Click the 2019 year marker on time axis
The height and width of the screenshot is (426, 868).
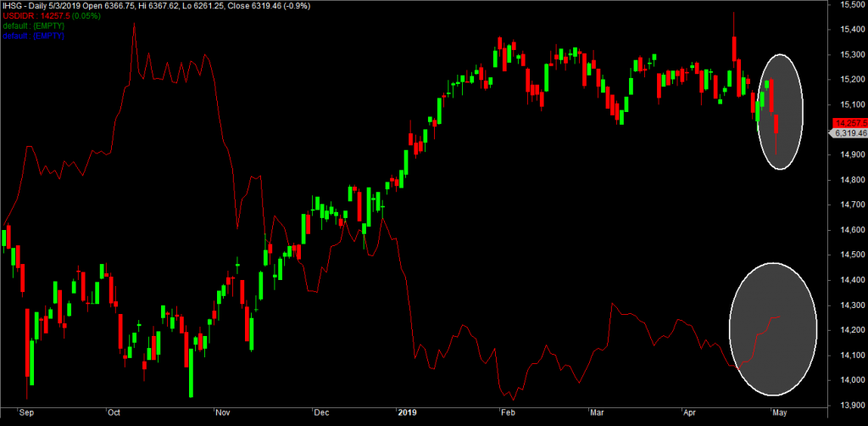click(409, 413)
